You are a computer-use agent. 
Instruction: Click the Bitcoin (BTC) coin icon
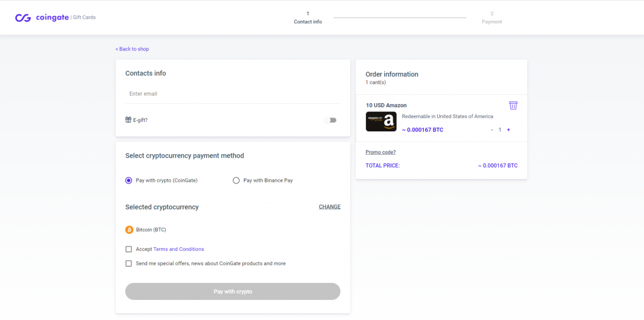point(130,229)
